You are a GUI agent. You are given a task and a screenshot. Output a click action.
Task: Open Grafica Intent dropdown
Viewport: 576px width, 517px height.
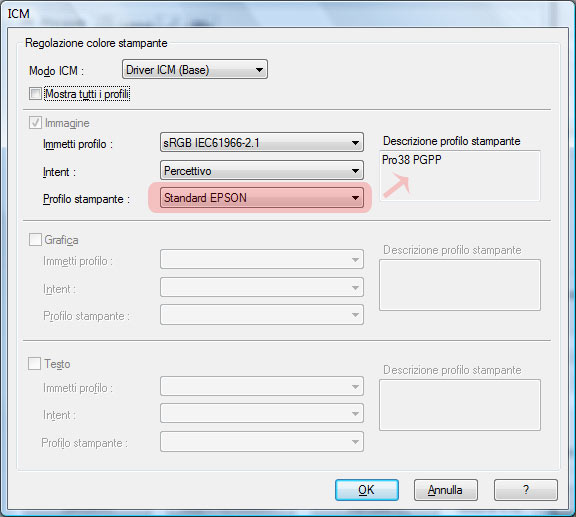262,287
